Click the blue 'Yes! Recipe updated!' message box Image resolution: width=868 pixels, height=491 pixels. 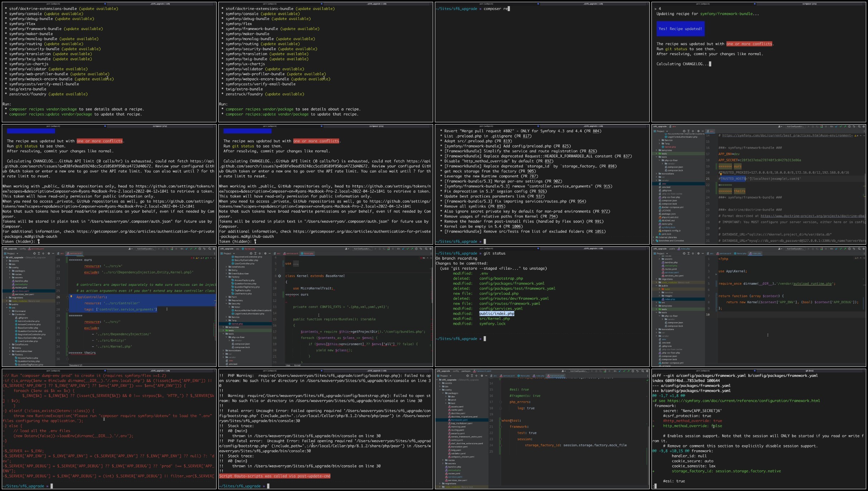(x=680, y=29)
